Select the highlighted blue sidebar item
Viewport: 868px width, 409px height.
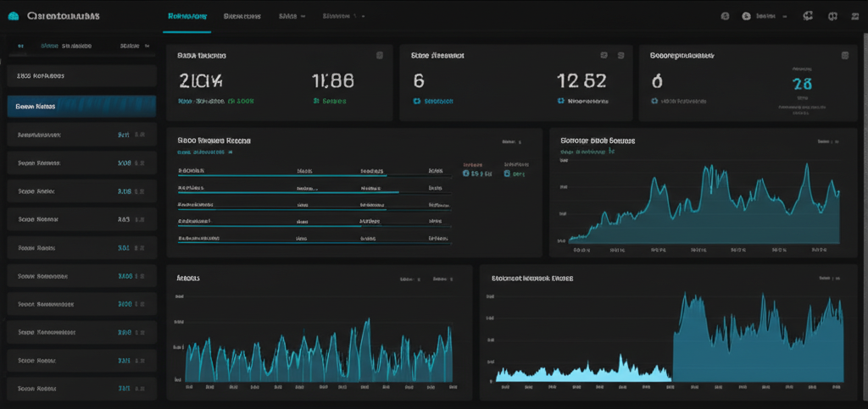[x=81, y=107]
